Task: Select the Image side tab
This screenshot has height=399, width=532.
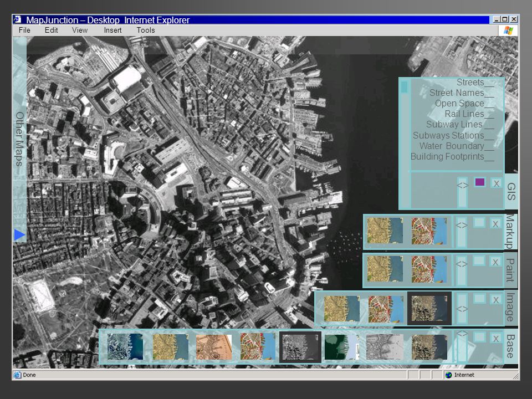Action: tap(511, 307)
